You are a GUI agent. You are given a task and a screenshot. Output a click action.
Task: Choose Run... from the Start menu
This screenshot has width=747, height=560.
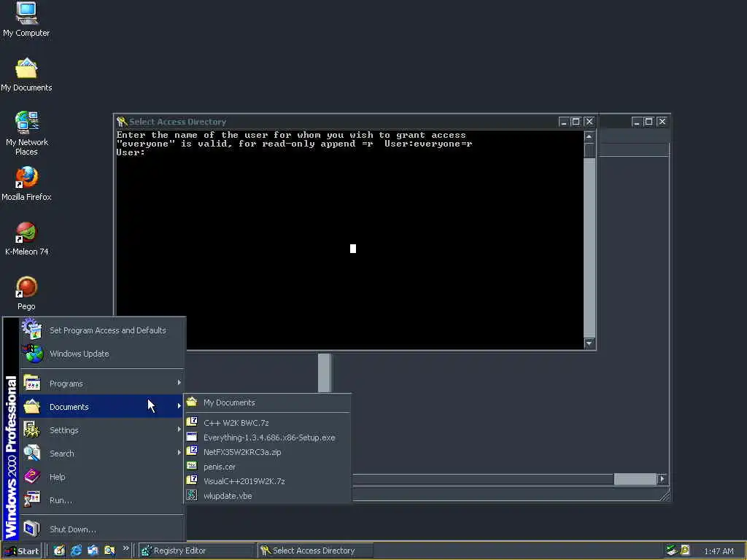pos(102,500)
